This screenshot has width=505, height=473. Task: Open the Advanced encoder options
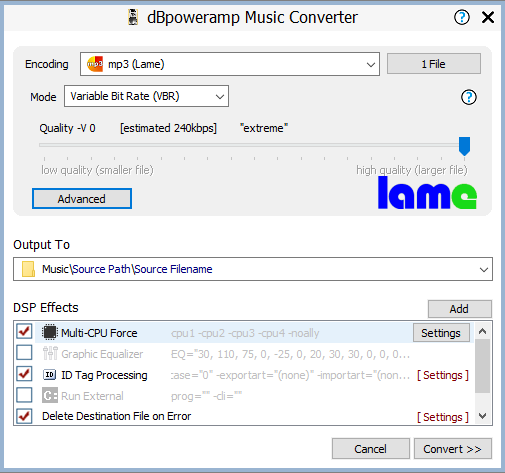(x=82, y=199)
